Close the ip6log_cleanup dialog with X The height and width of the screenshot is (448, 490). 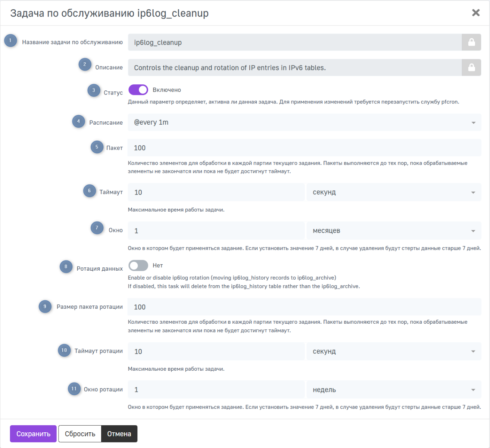click(x=475, y=13)
